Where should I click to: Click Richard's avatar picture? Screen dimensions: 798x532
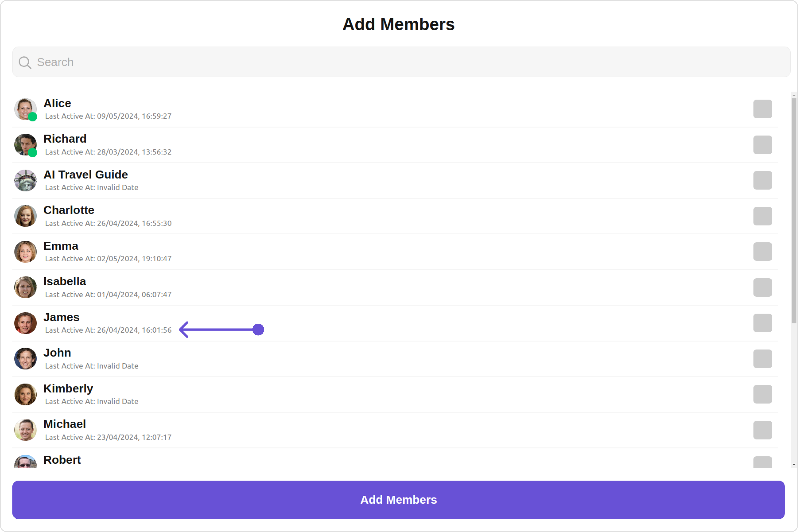[25, 145]
